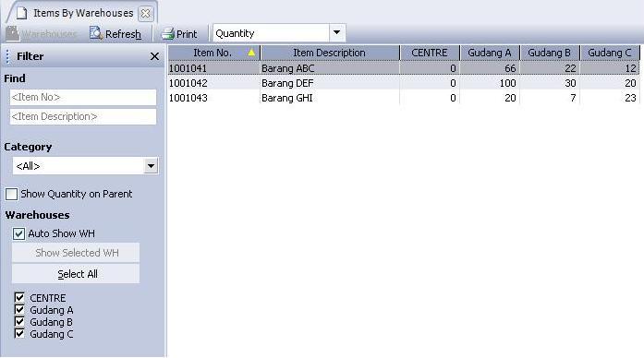
Task: Click the Gudang C column header
Action: pyautogui.click(x=610, y=53)
